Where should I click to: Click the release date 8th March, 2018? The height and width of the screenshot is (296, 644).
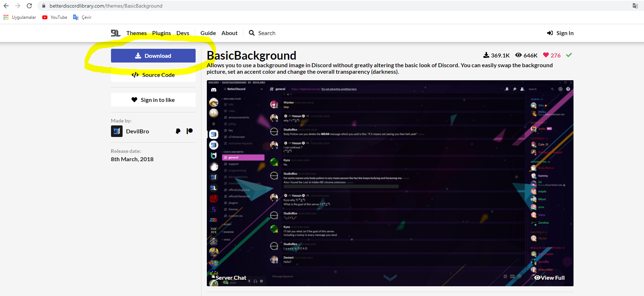[x=132, y=159]
